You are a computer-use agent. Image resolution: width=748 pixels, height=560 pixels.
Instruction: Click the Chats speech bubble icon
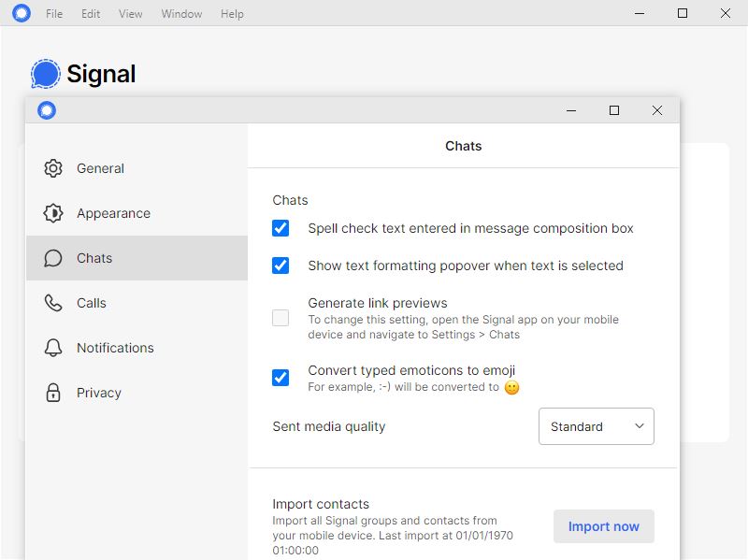[53, 258]
